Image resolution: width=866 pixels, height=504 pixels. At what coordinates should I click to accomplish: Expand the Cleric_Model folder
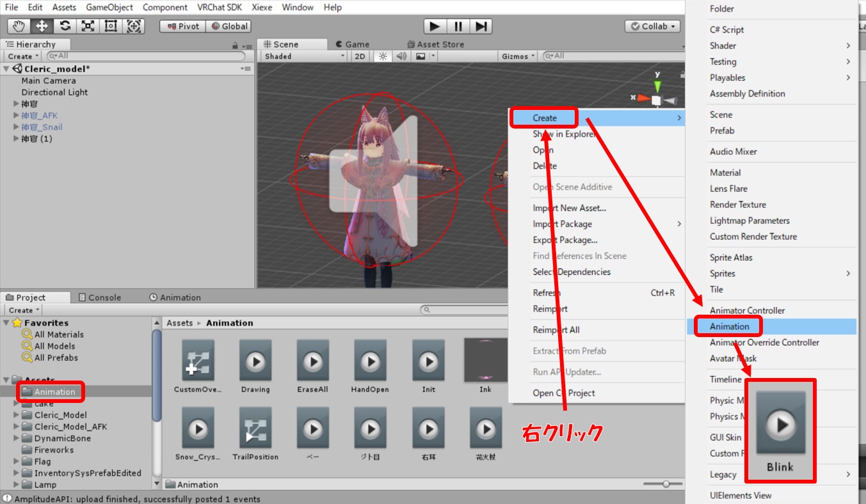[x=17, y=415]
